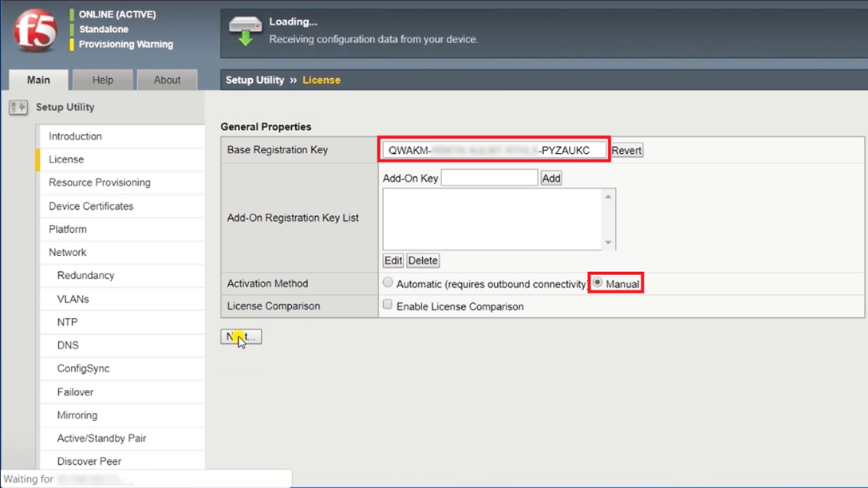This screenshot has height=488, width=868.
Task: Open Resource Provisioning in the sidebar
Action: coord(100,182)
